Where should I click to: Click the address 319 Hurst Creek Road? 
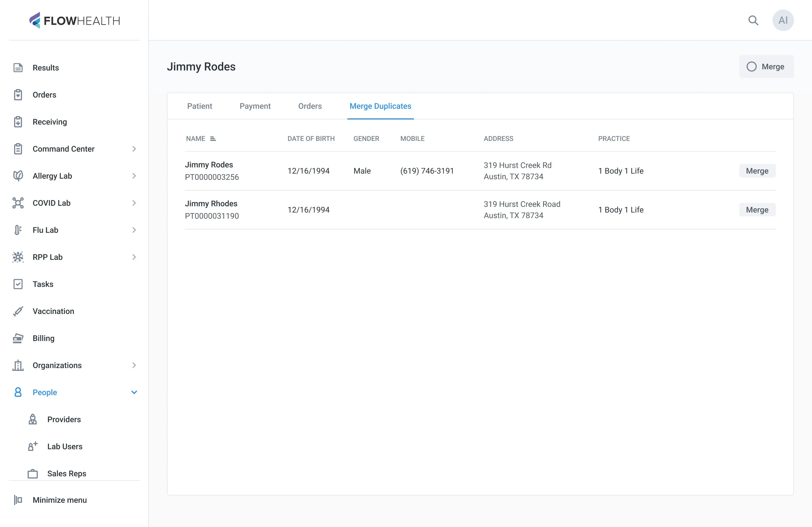[x=522, y=204]
